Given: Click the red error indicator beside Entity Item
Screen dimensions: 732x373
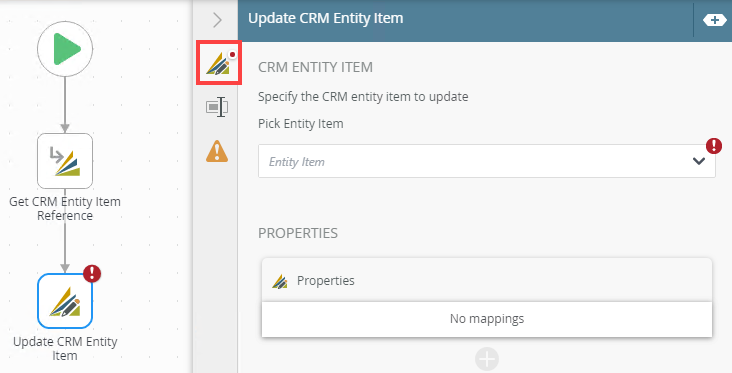Looking at the screenshot, I should 714,146.
